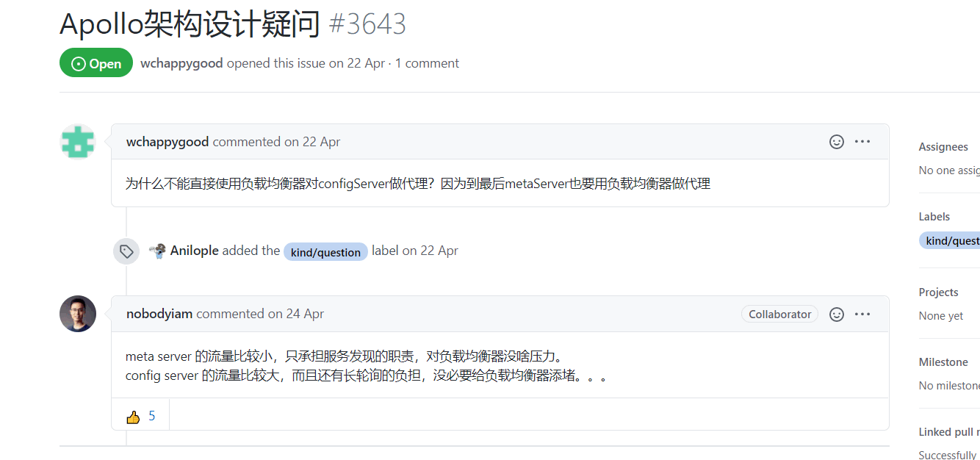Expand the Labels sidebar section
This screenshot has width=980, height=460.
(934, 217)
